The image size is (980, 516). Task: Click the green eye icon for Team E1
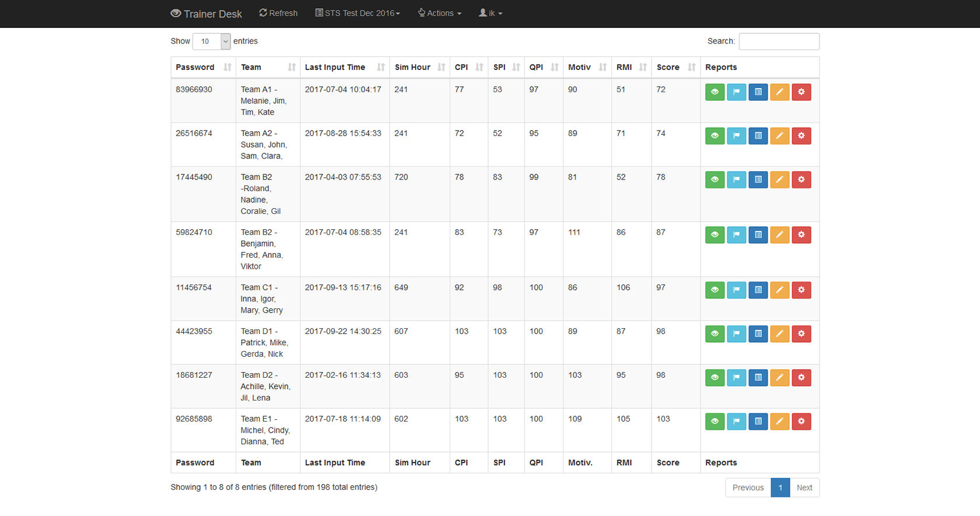point(715,422)
